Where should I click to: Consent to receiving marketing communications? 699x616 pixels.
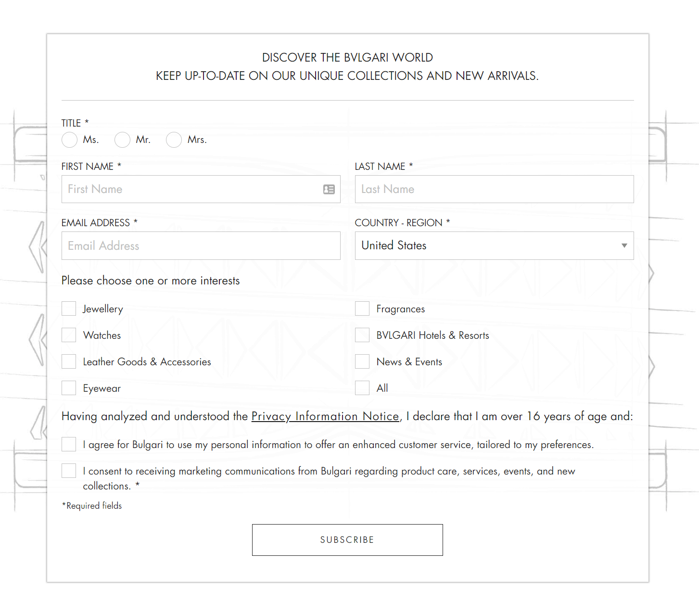68,471
